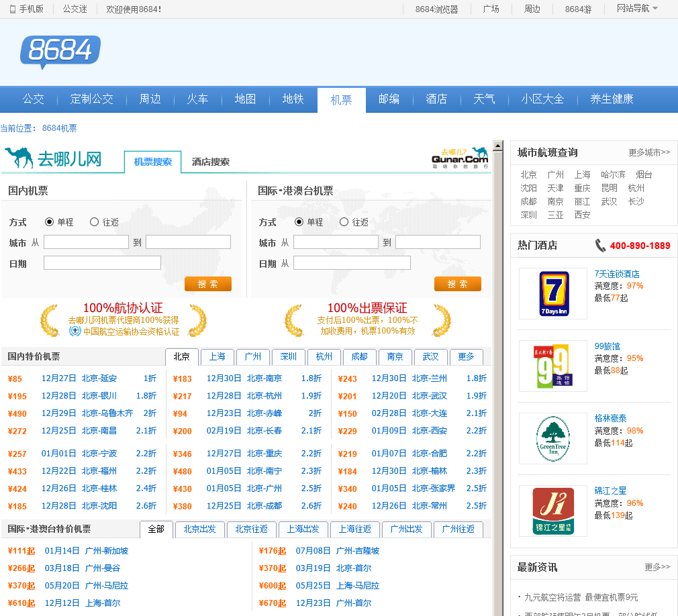Click the scrollbar up arrow
Image resolution: width=678 pixels, height=616 pixels.
pos(497,146)
